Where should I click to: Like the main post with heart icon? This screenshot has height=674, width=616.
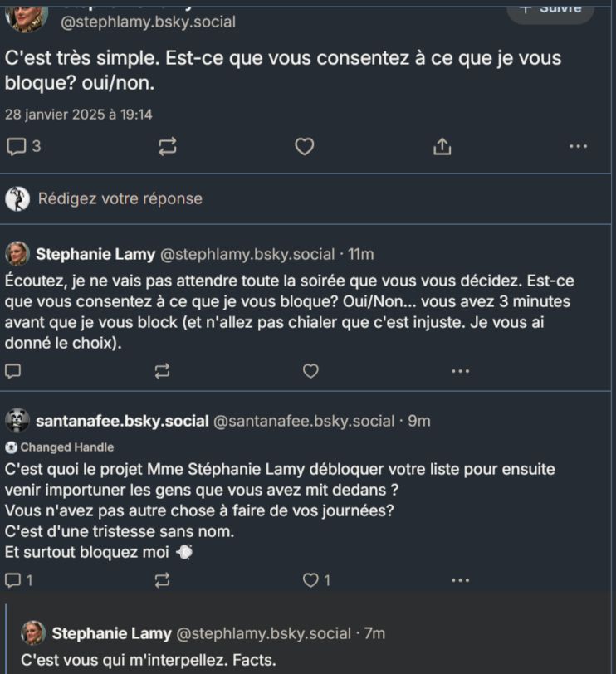pyautogui.click(x=305, y=147)
